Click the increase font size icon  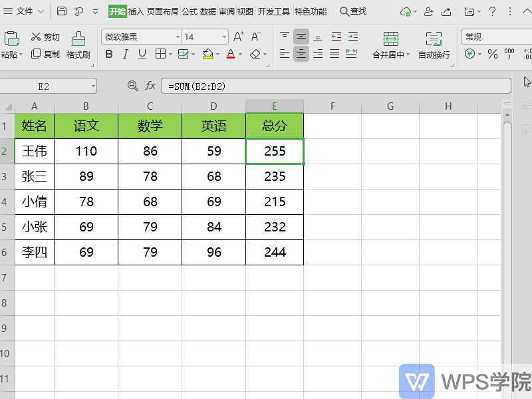coord(238,37)
